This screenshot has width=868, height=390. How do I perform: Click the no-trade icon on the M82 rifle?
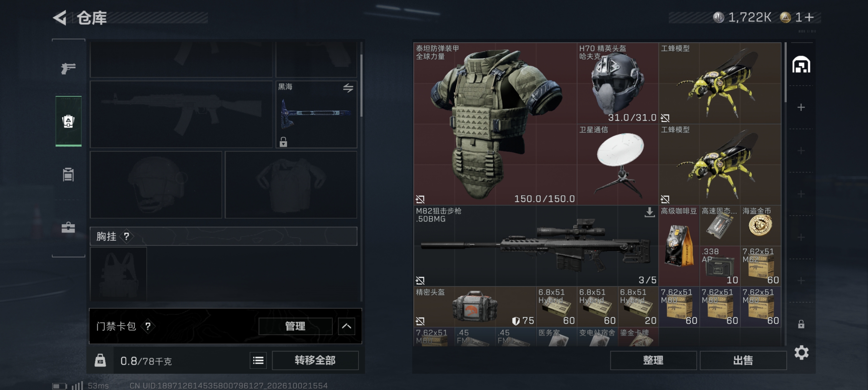420,280
